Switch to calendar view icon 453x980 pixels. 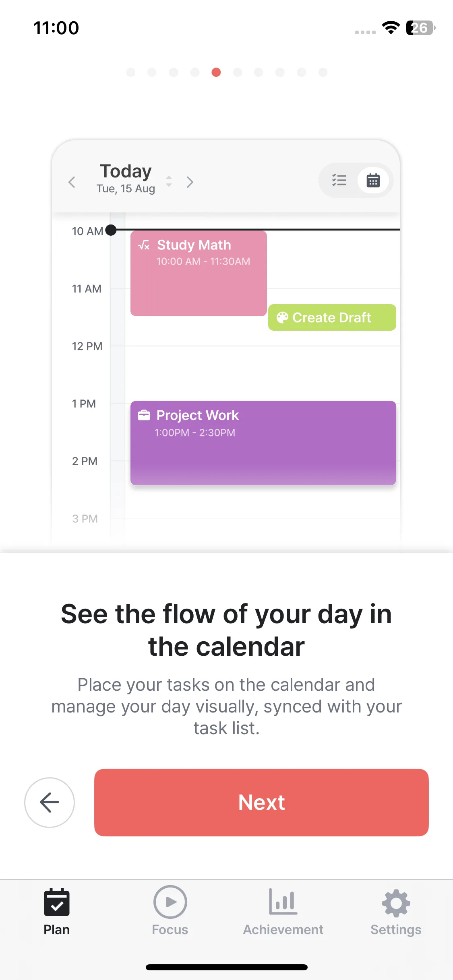(373, 180)
